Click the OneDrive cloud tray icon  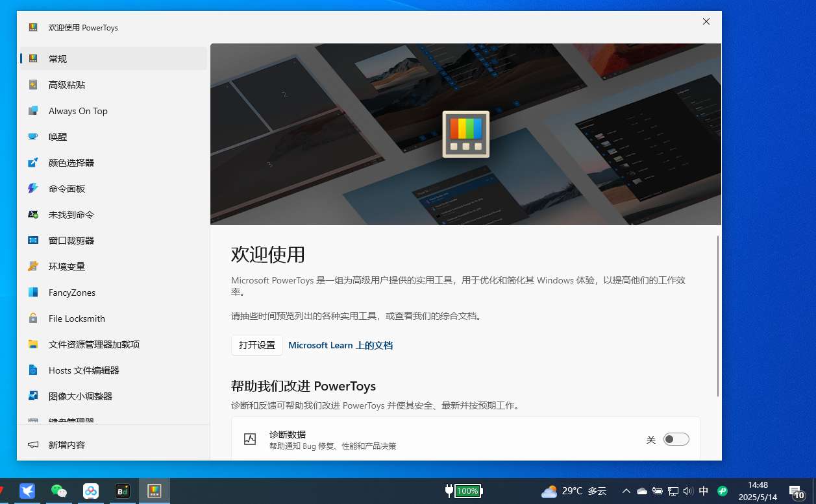(x=641, y=491)
